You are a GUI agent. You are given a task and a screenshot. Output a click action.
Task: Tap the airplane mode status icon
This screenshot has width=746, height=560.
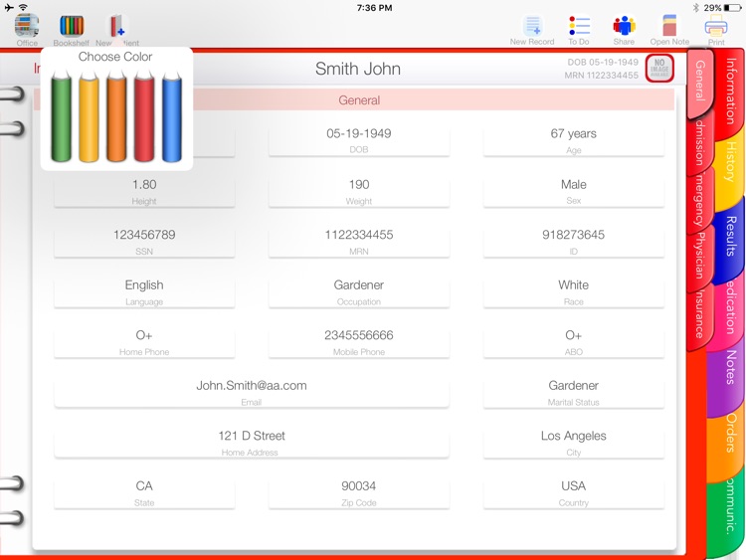tap(9, 7)
